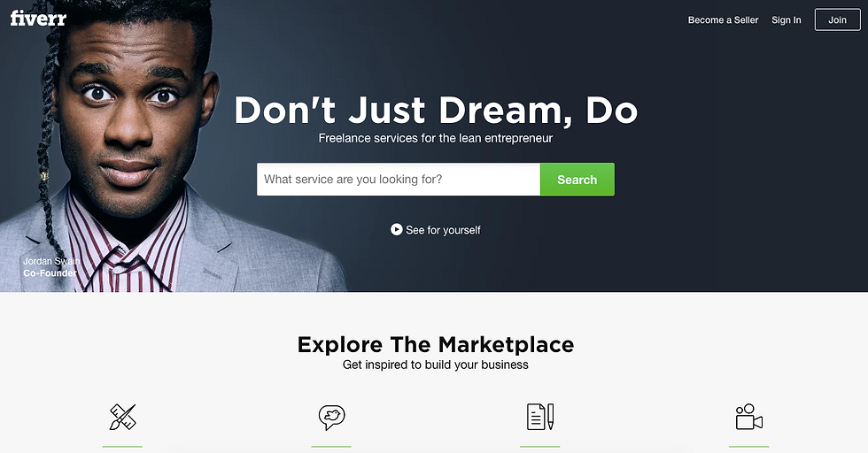Focus the 'What service are you looking for?' field

pos(398,180)
